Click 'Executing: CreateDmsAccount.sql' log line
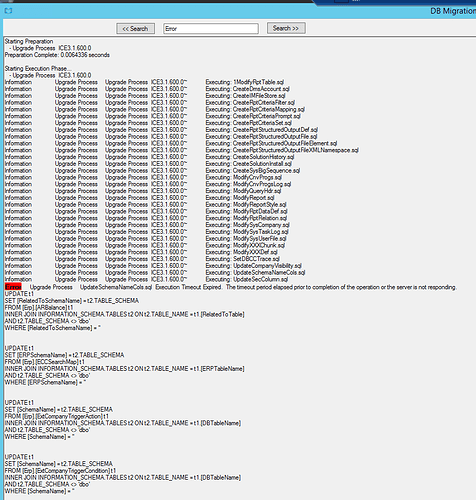This screenshot has height=500, width=476. (247, 89)
